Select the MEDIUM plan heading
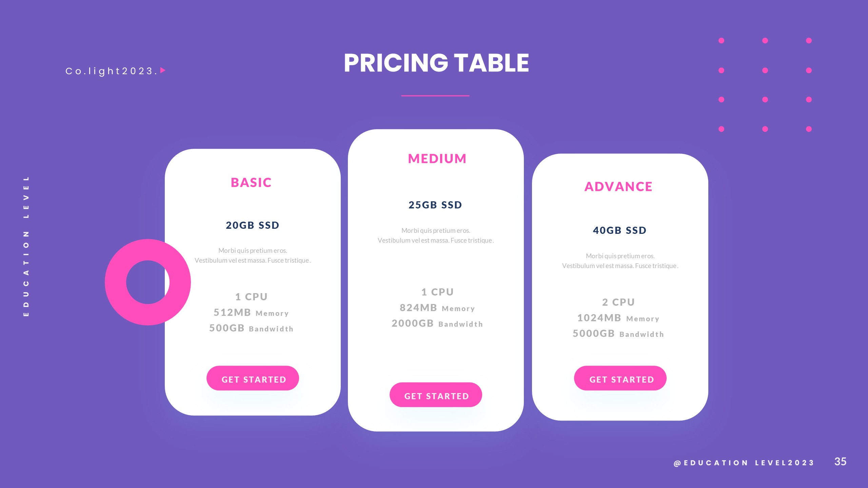The image size is (868, 488). pyautogui.click(x=437, y=159)
